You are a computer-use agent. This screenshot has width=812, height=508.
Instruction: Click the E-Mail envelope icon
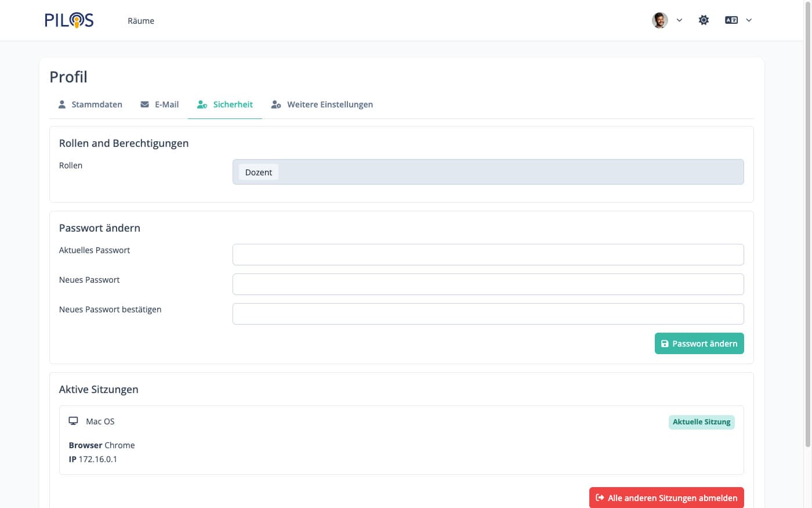click(144, 105)
